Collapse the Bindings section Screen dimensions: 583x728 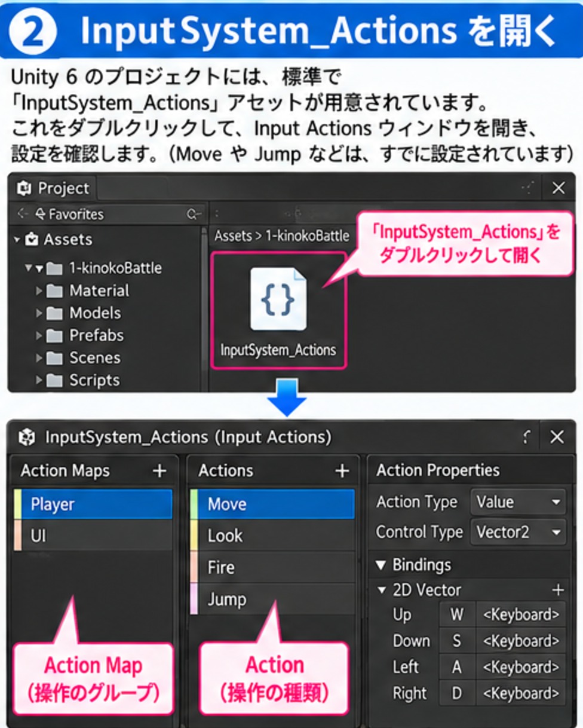(380, 565)
